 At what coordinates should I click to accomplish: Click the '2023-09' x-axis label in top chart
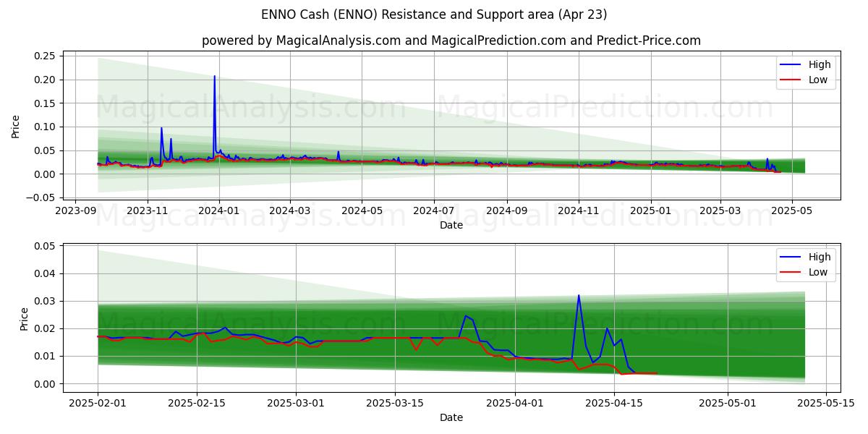[x=76, y=210]
